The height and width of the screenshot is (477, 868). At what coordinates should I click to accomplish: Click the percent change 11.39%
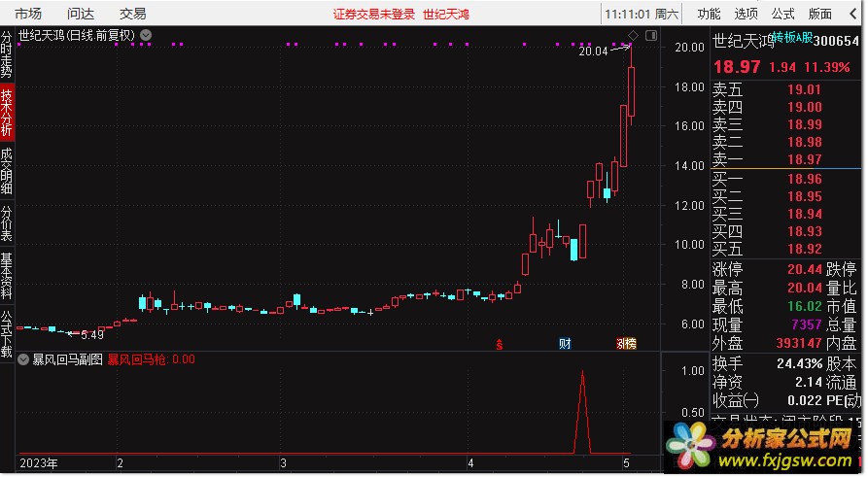(827, 67)
